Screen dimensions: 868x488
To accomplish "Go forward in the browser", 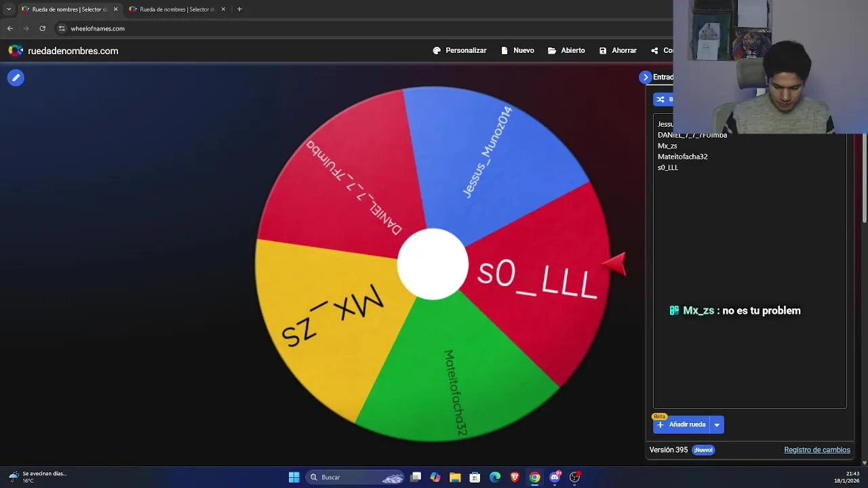I will (x=26, y=28).
